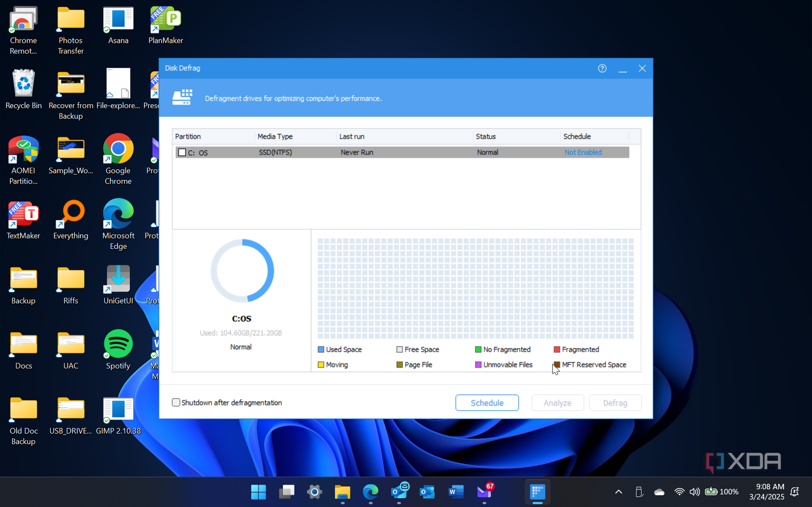
Task: Open the PlanMaker desktop shortcut
Action: 166,26
